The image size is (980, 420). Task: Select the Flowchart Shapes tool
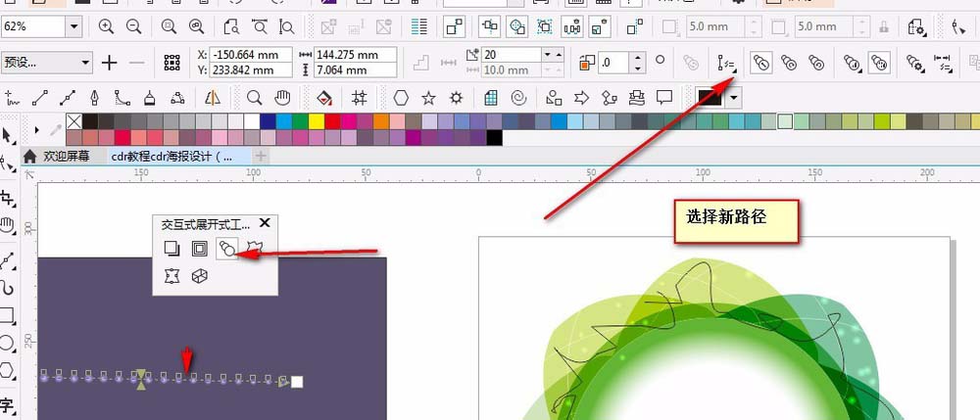click(610, 98)
